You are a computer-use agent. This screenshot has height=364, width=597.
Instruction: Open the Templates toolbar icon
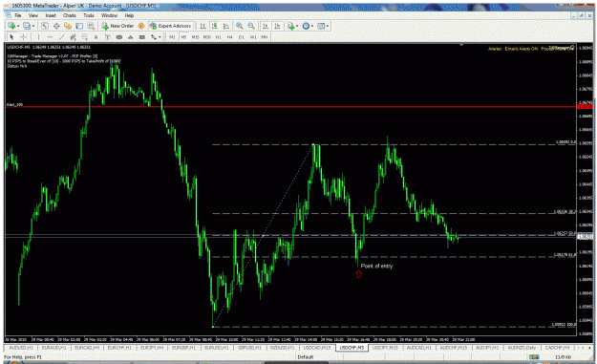[321, 26]
